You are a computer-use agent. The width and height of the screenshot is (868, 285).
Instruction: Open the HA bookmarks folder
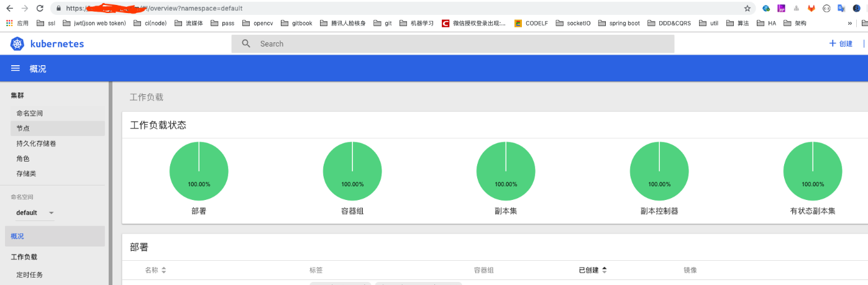(x=766, y=23)
